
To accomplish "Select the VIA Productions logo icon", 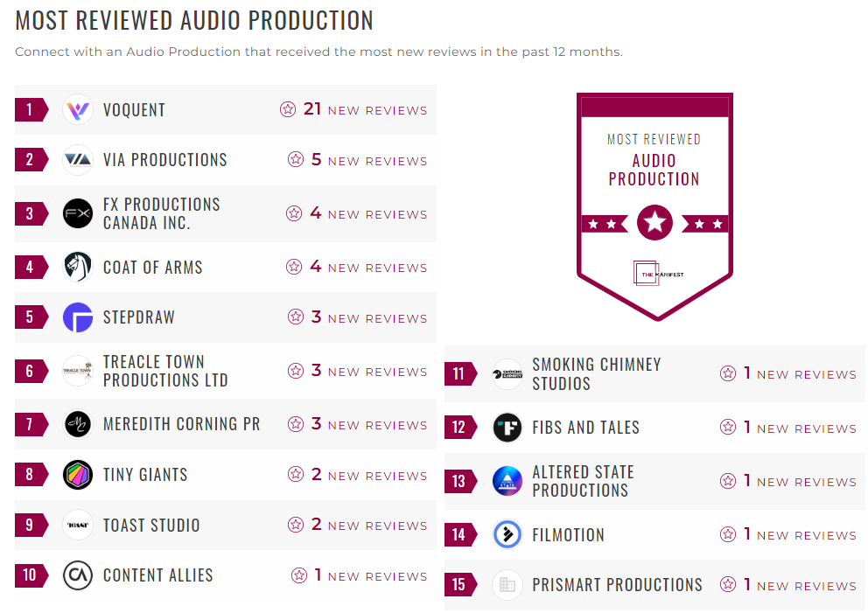I will [x=77, y=160].
